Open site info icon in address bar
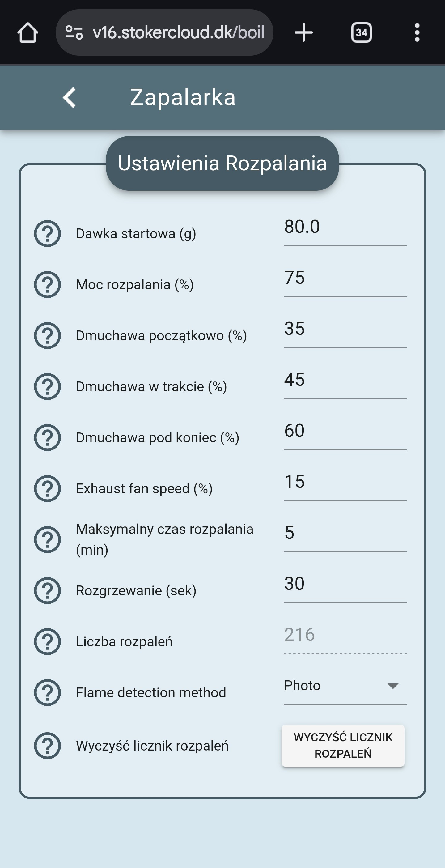445x868 pixels. (74, 33)
